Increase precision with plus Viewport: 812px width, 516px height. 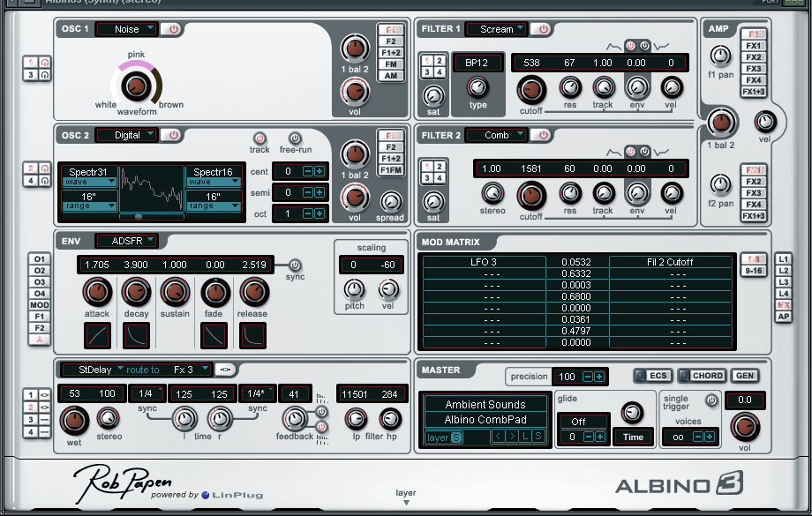[598, 377]
